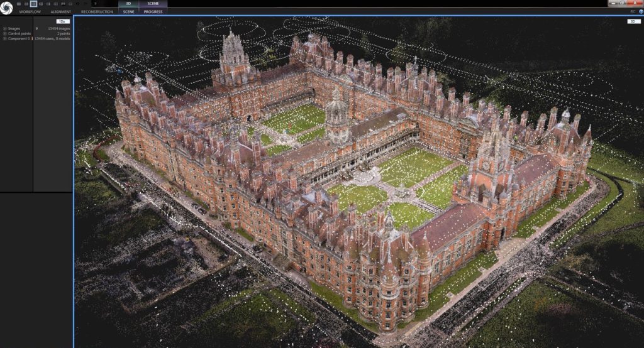Minimize the RealityCapture window
The height and width of the screenshot is (348, 644).
[x=613, y=3]
